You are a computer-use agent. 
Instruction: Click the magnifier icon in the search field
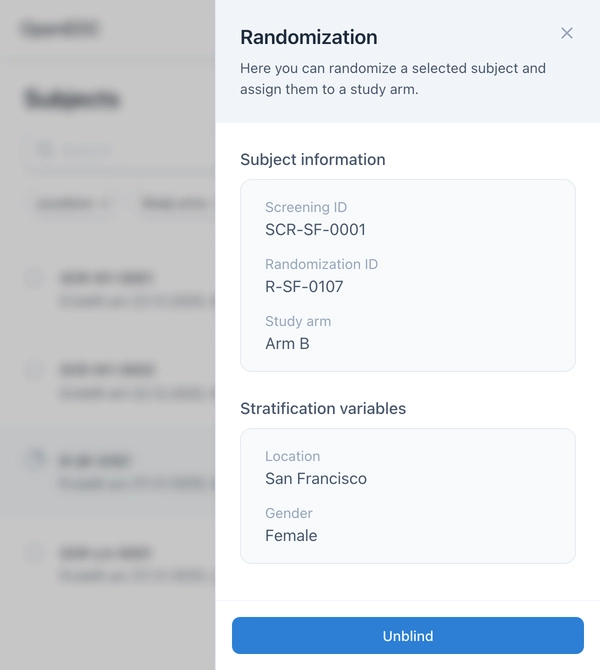coord(44,151)
